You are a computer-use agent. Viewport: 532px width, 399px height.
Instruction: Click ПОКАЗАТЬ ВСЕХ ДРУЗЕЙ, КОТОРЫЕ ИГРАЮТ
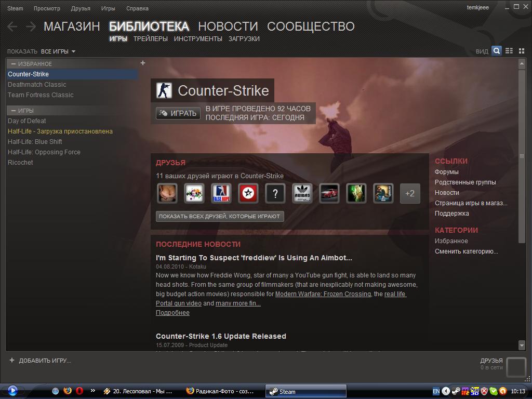tap(220, 216)
